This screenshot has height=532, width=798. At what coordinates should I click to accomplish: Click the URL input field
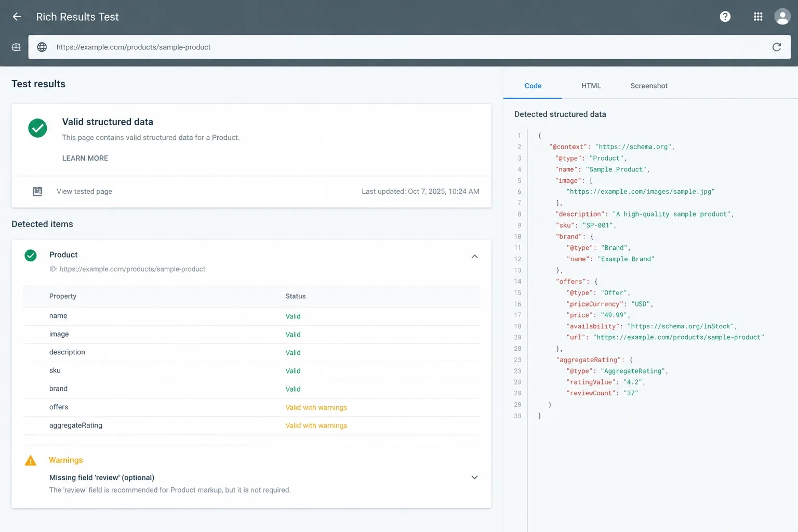pos(409,47)
